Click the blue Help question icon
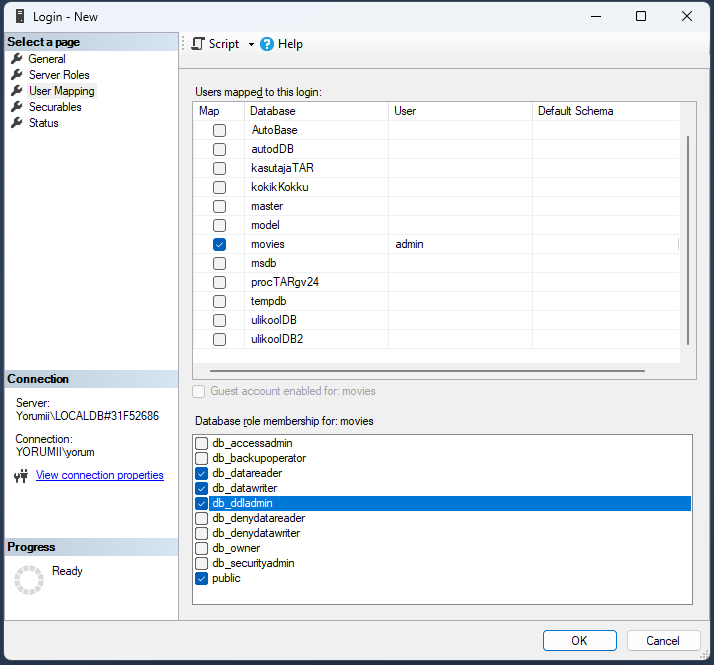 pyautogui.click(x=267, y=44)
